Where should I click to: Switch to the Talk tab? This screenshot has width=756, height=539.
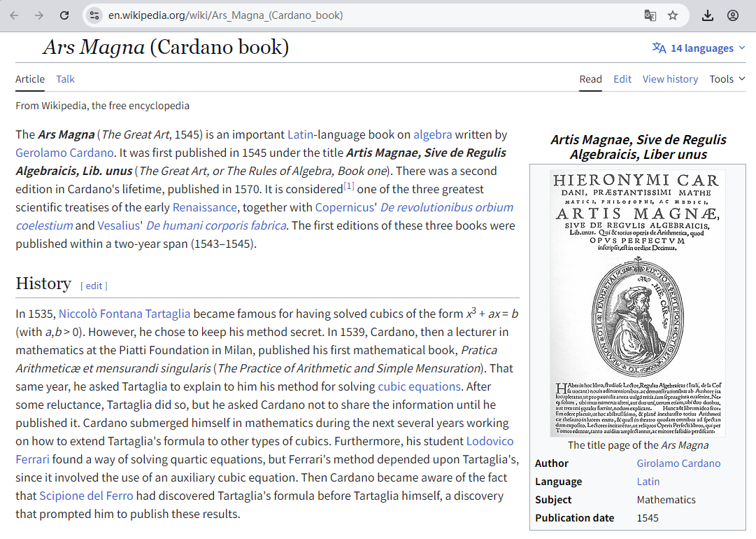click(x=65, y=79)
